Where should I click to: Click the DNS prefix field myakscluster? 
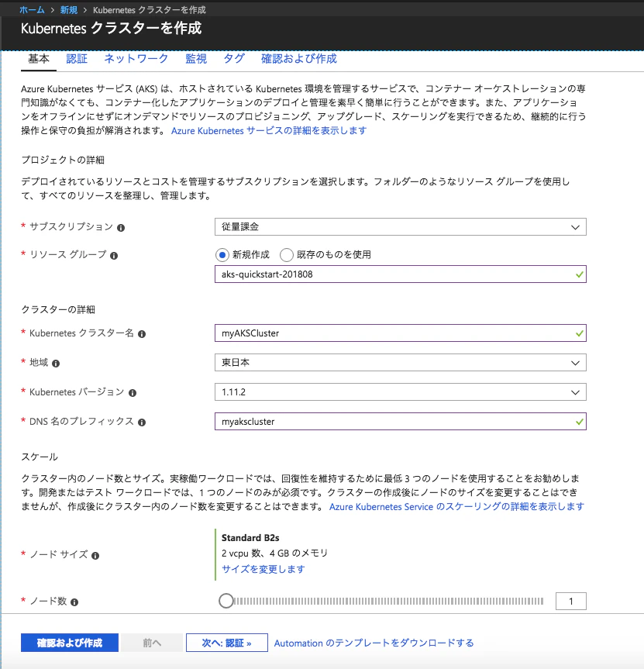coord(401,421)
